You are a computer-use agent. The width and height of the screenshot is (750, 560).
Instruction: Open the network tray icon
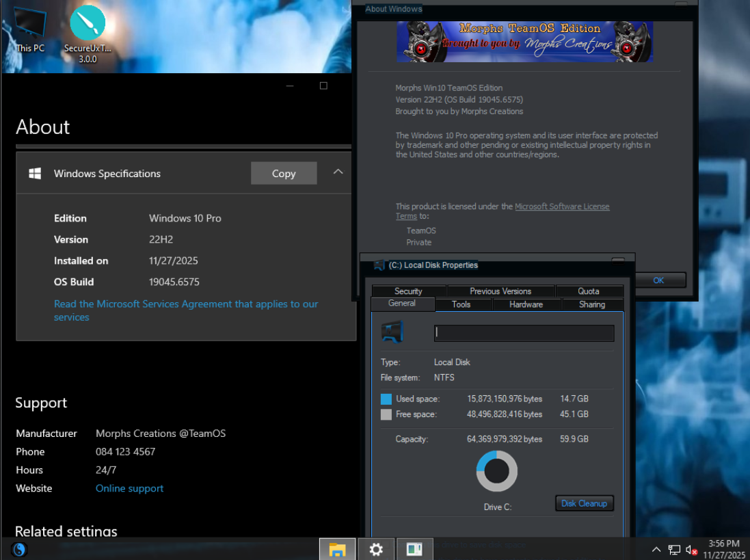coord(674,550)
